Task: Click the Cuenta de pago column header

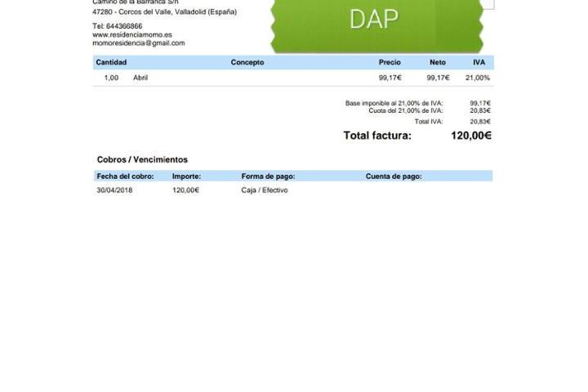Action: pos(394,176)
